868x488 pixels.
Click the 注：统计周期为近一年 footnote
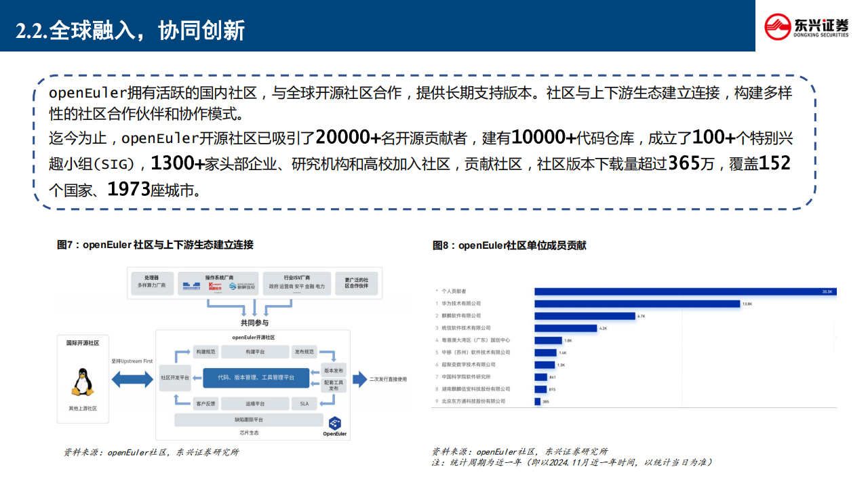pos(572,462)
